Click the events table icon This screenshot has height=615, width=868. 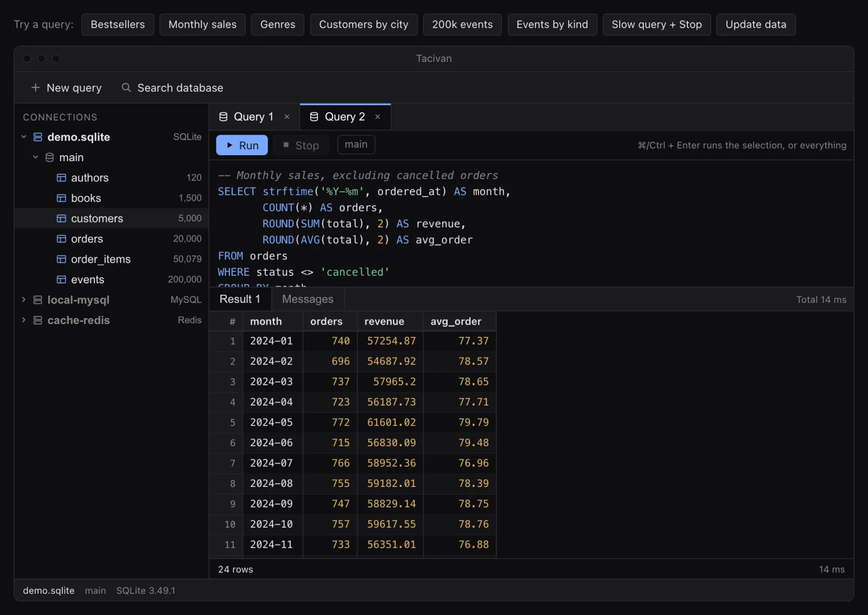click(61, 280)
